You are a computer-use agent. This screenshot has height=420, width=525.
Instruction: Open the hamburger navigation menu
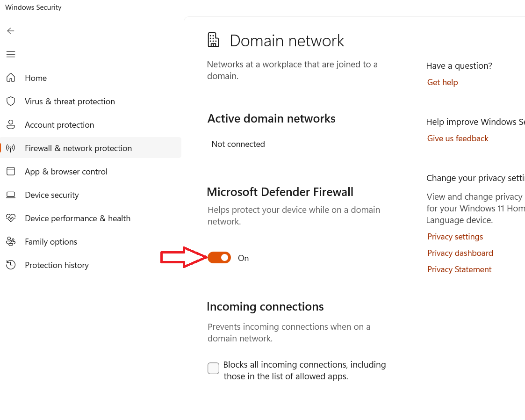pos(11,54)
